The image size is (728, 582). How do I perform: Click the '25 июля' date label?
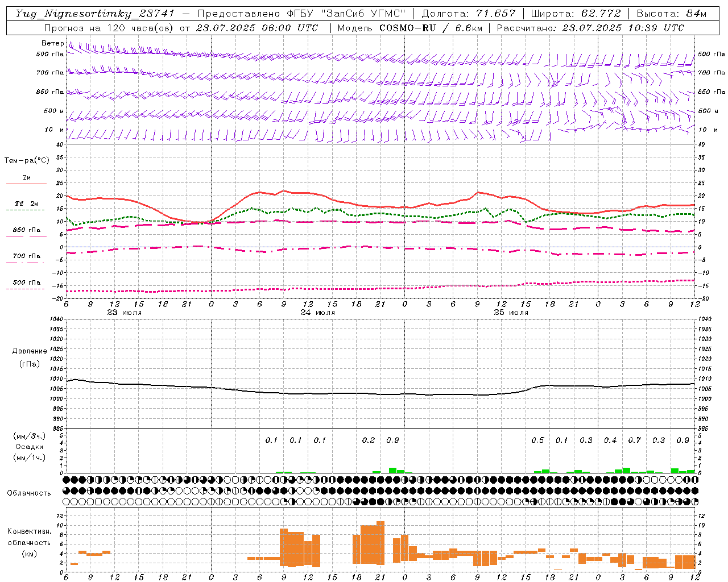click(511, 313)
